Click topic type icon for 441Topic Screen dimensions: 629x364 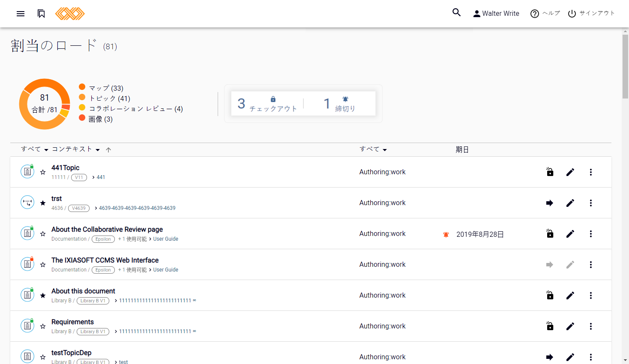coord(27,171)
